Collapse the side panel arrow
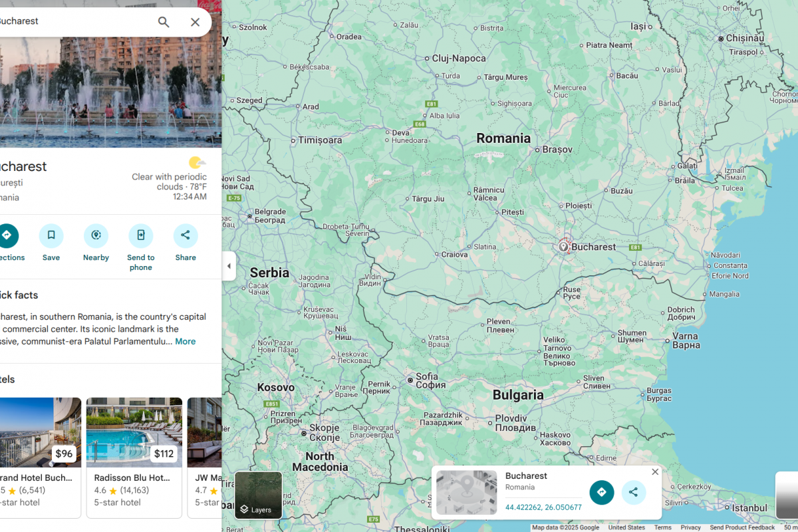The height and width of the screenshot is (532, 798). coord(229,266)
